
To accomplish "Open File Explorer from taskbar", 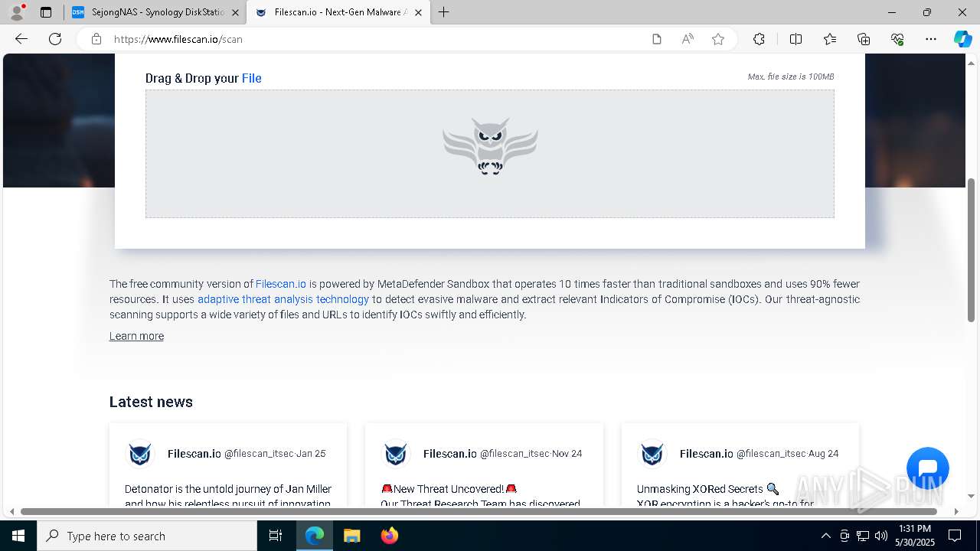I will click(351, 536).
